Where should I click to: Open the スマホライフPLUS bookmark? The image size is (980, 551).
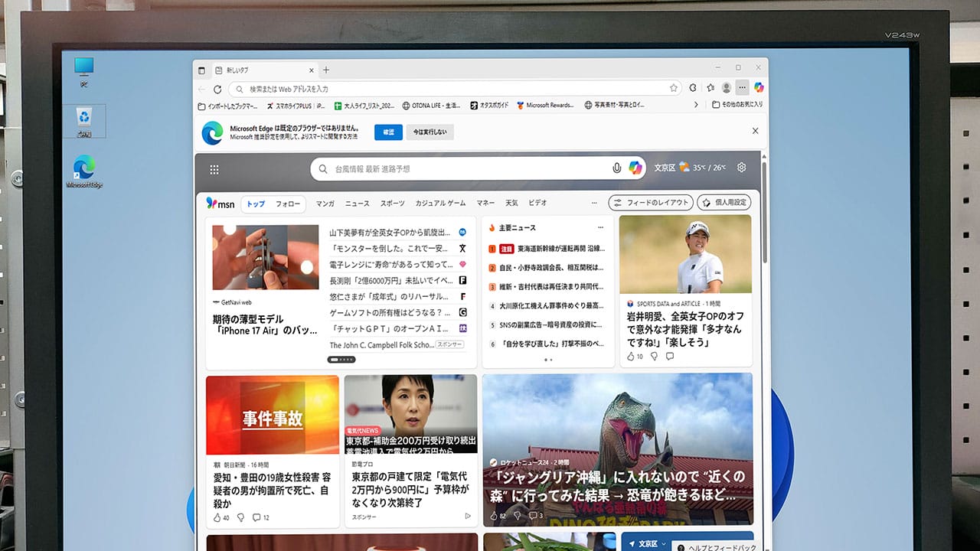click(x=296, y=106)
